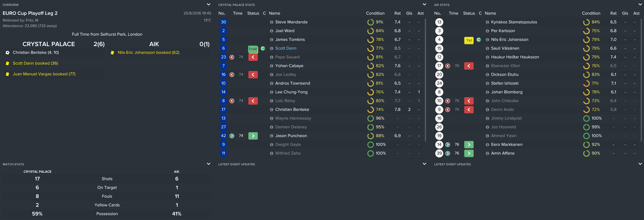This screenshot has width=644, height=220.
Task: Click red substituted-off arrow for Pape Souaré
Action: click(x=253, y=57)
